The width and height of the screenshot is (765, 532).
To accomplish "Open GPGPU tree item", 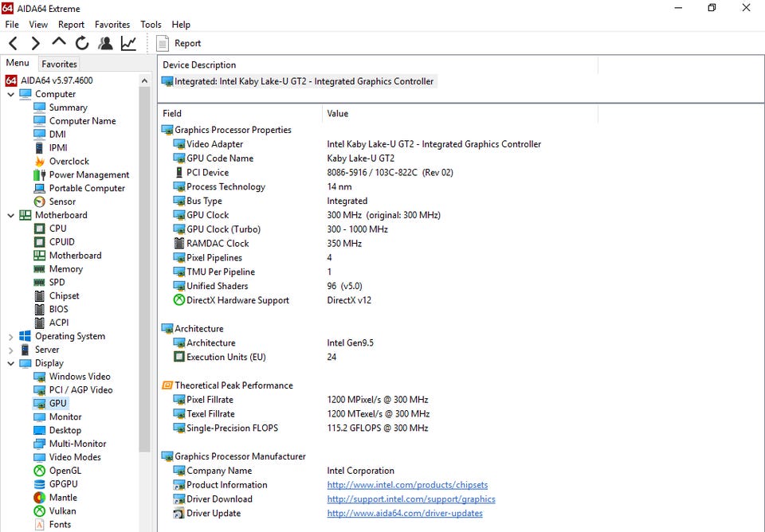I will coord(56,484).
